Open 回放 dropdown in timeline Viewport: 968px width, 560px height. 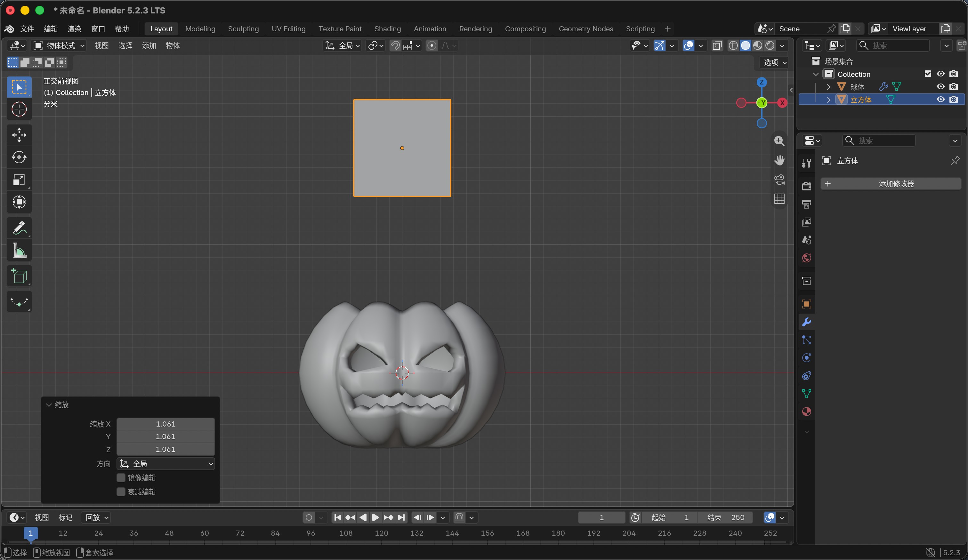96,517
